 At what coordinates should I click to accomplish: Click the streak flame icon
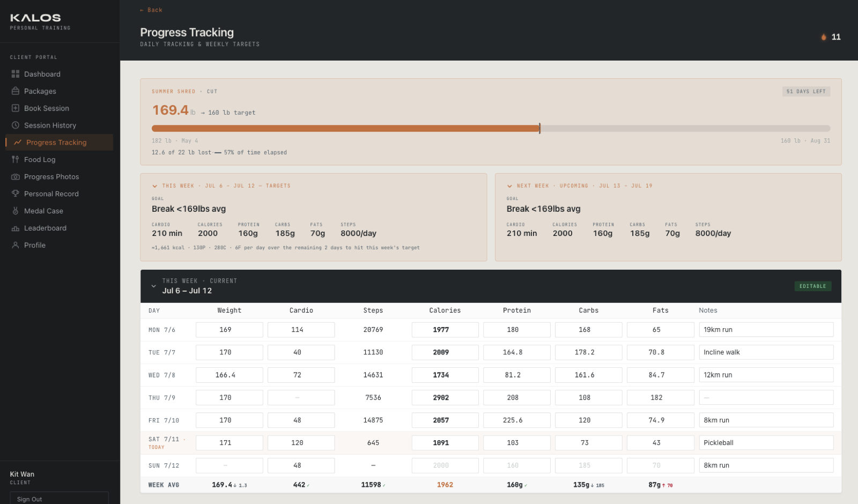point(824,37)
